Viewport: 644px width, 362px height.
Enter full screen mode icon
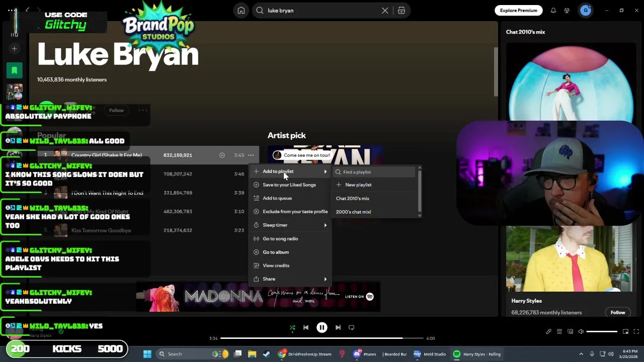[636, 331]
